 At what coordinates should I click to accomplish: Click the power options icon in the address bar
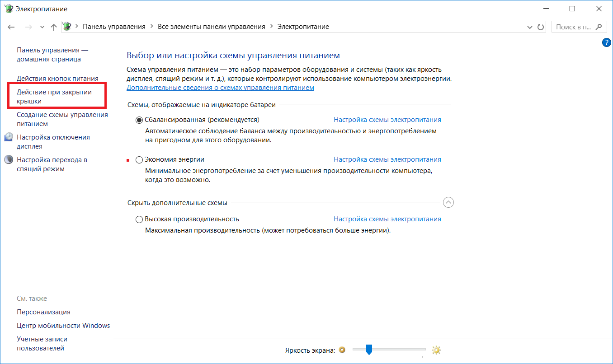pos(67,27)
